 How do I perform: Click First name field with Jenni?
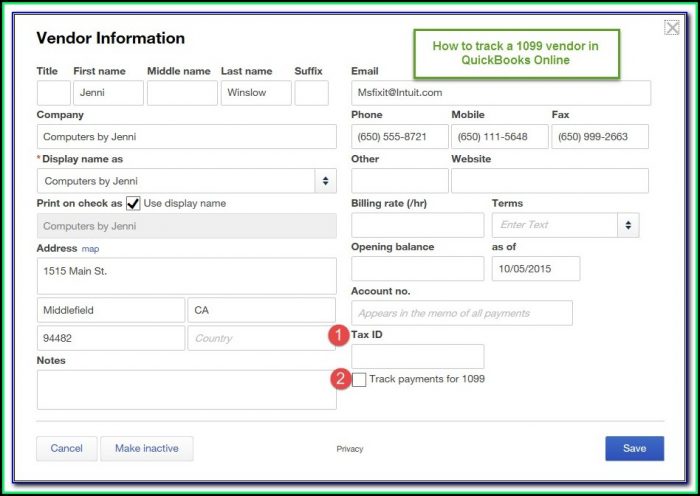pos(108,93)
